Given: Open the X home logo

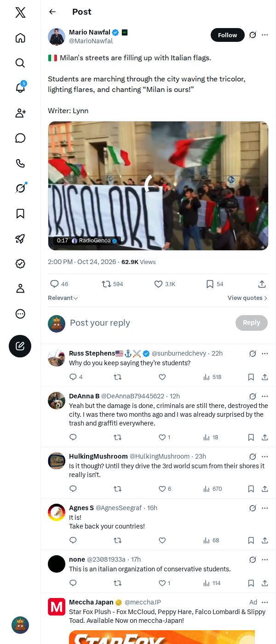Looking at the screenshot, I should pos(20,12).
